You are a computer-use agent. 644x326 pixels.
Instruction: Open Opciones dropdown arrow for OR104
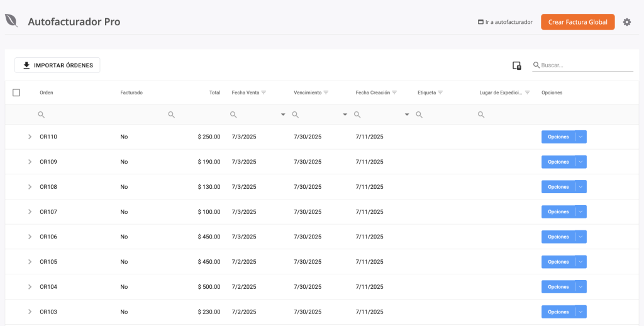(x=580, y=287)
